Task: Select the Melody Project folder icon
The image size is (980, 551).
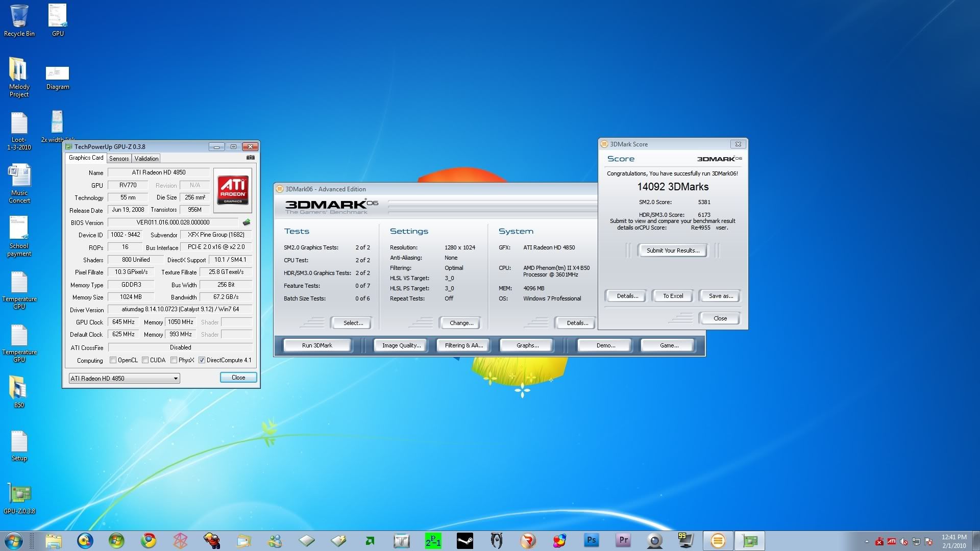Action: [19, 77]
